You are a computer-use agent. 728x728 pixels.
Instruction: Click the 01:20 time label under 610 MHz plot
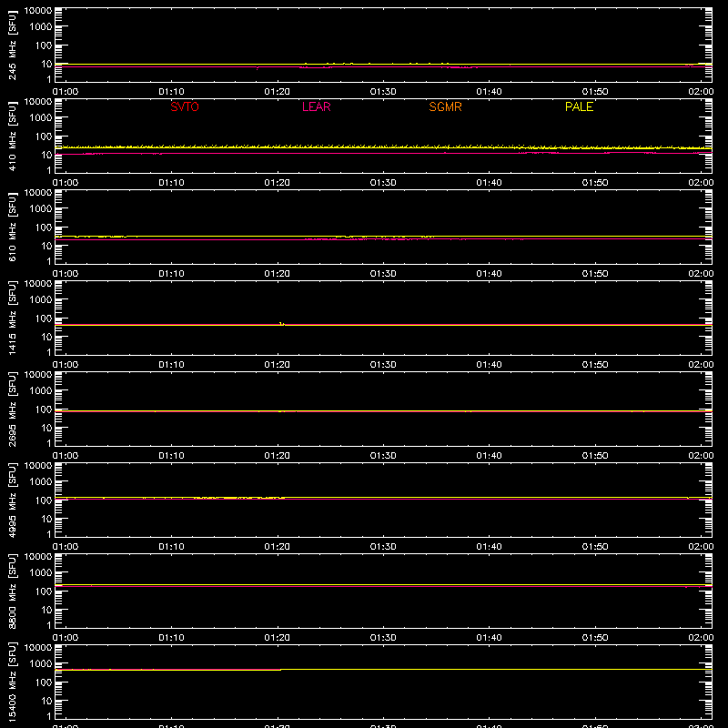click(x=278, y=274)
